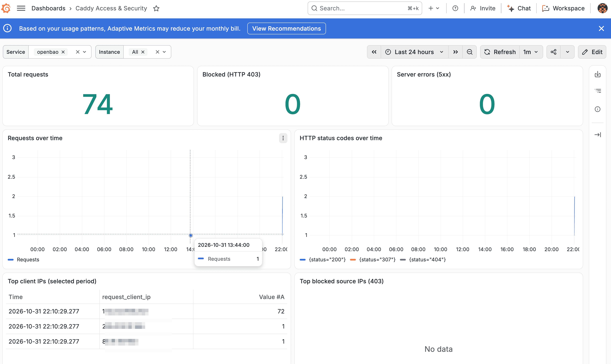Click Top blocked source IPs (403) title
This screenshot has width=611, height=364.
pyautogui.click(x=342, y=281)
